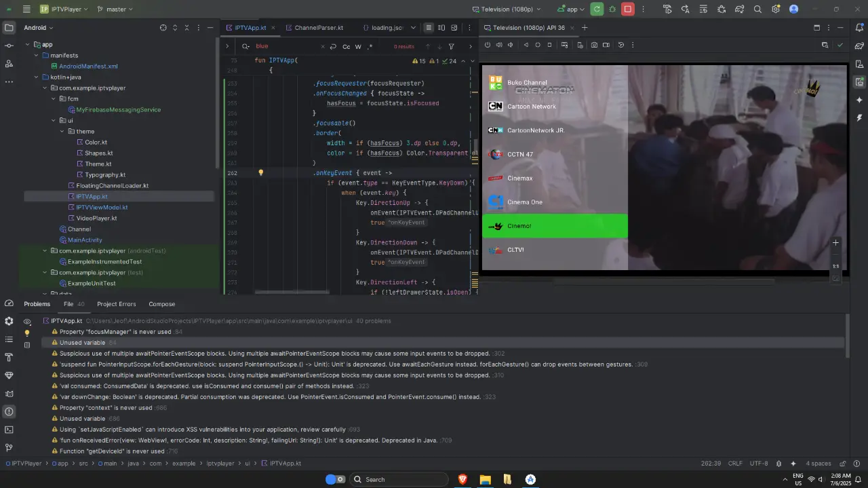The width and height of the screenshot is (868, 488).
Task: Open the Television (1080p) device dropdown
Action: [x=507, y=9]
